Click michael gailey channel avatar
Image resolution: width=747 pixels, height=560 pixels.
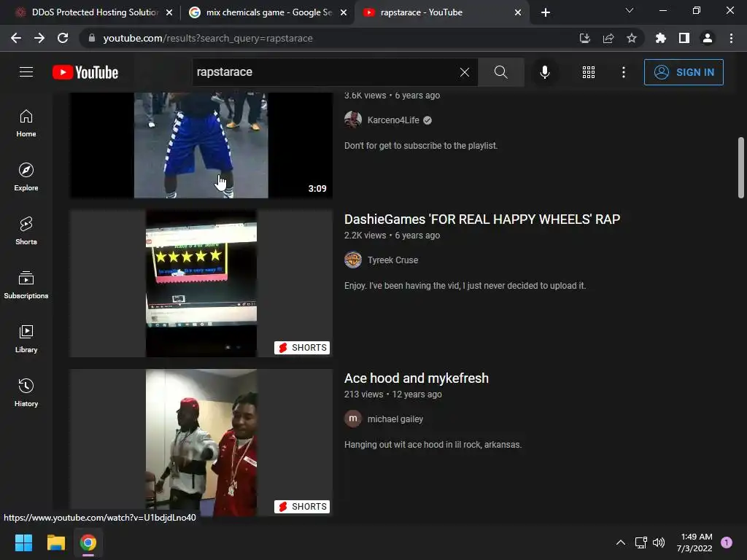353,419
